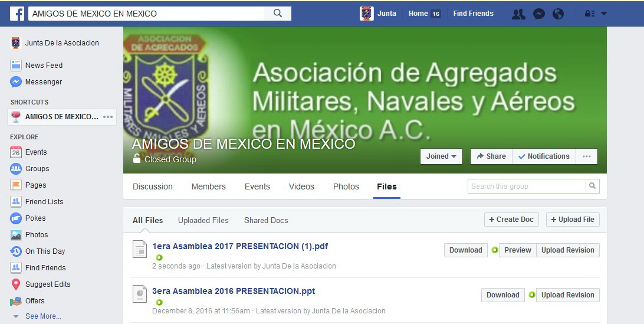The height and width of the screenshot is (324, 644).
Task: Switch to the Members tab
Action: (x=209, y=186)
